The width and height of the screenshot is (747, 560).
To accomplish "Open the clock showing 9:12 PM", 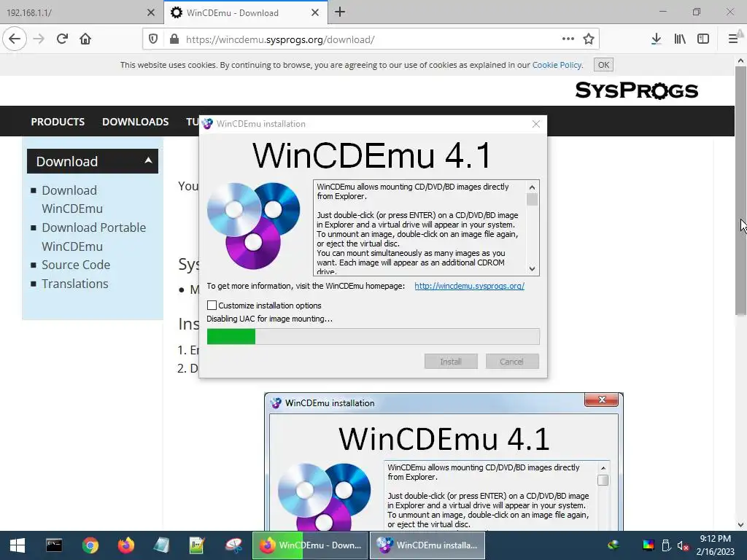I will coord(715,545).
